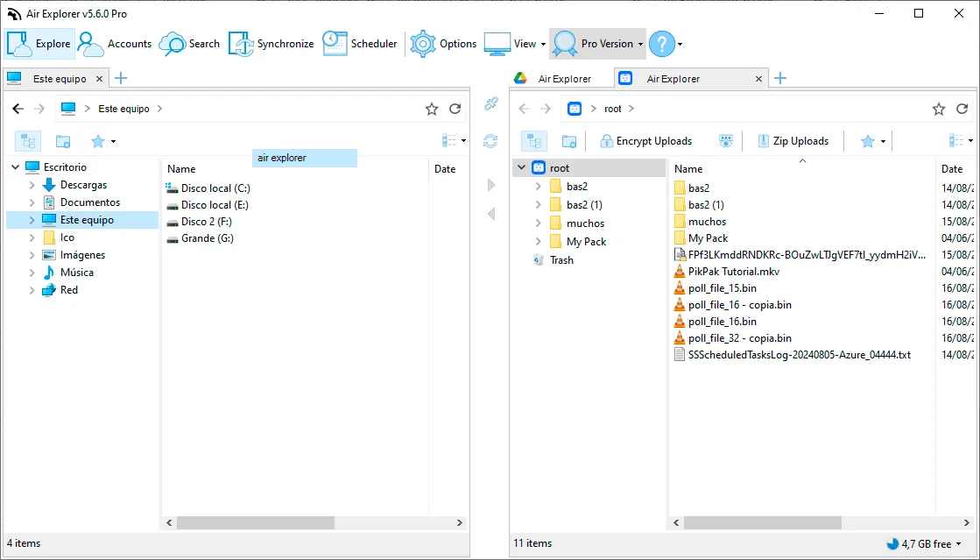Image resolution: width=980 pixels, height=560 pixels.
Task: Select Música folder in the tree
Action: 77,273
